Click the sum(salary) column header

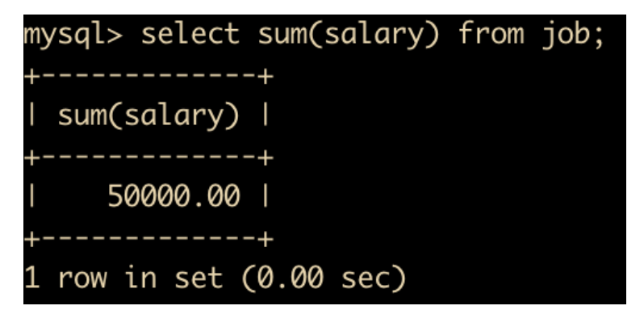pos(148,116)
